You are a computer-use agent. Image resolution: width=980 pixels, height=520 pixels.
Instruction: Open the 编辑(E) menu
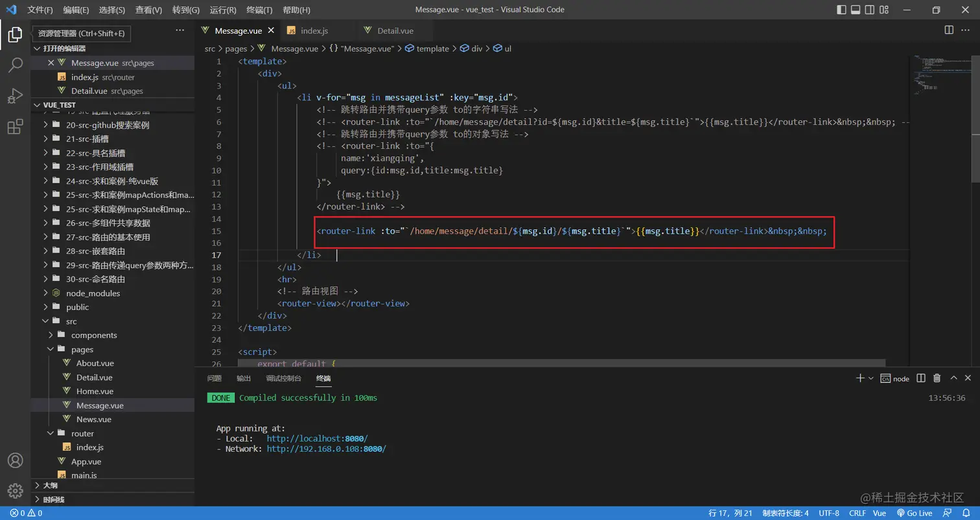point(76,10)
